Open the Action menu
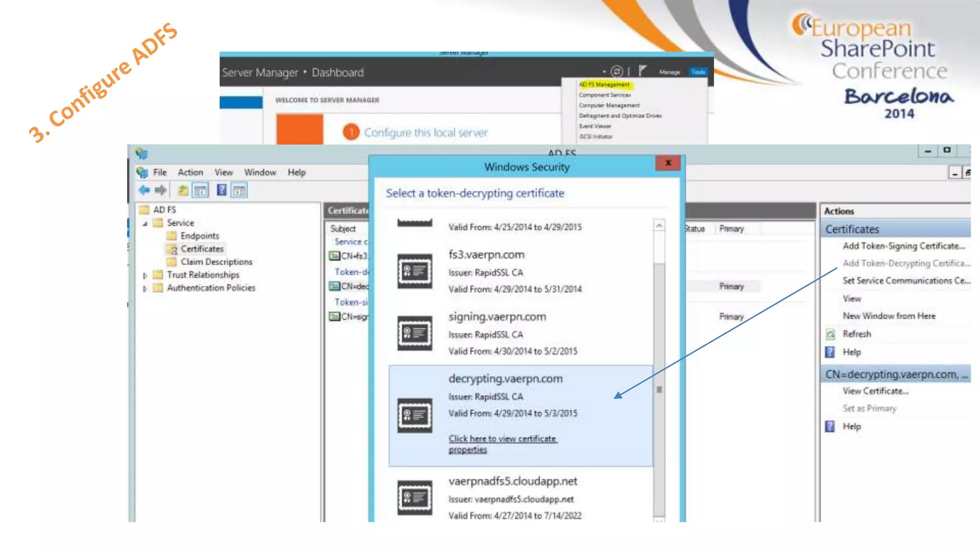Screen dimensions: 980x551 (190, 172)
